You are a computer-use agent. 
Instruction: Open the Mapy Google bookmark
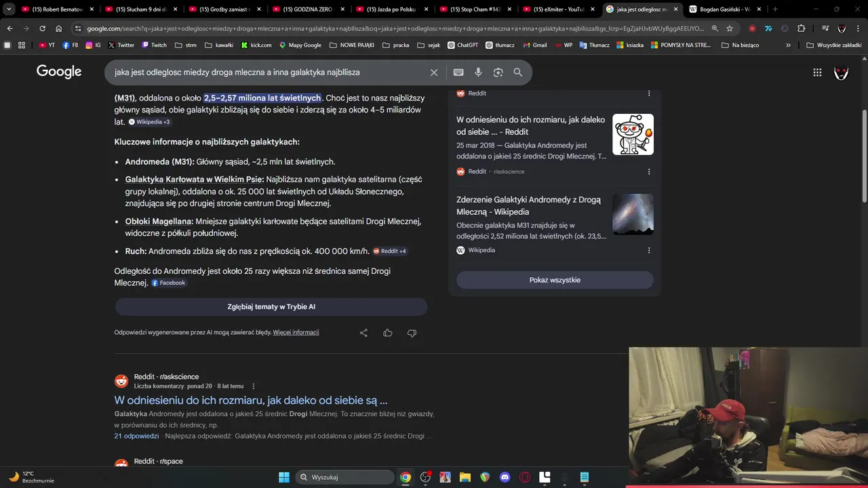tap(300, 45)
